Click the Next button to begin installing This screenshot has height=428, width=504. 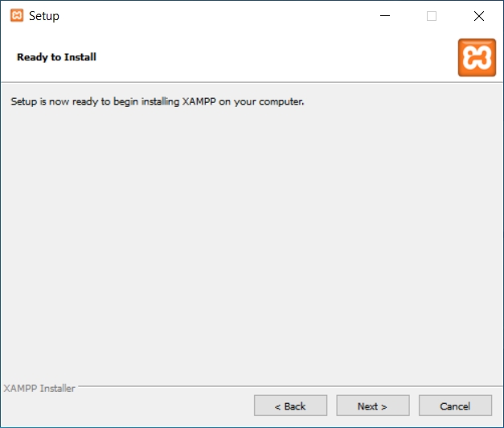[x=372, y=405]
